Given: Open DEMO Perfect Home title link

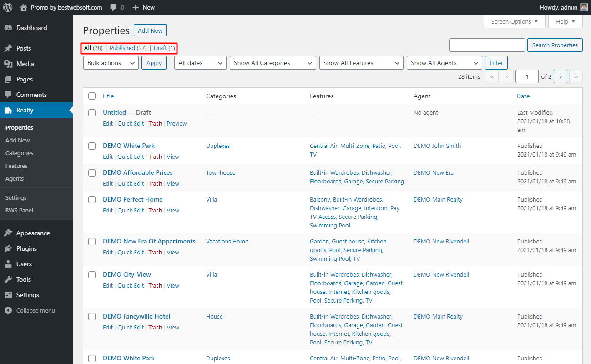Looking at the screenshot, I should [x=132, y=199].
